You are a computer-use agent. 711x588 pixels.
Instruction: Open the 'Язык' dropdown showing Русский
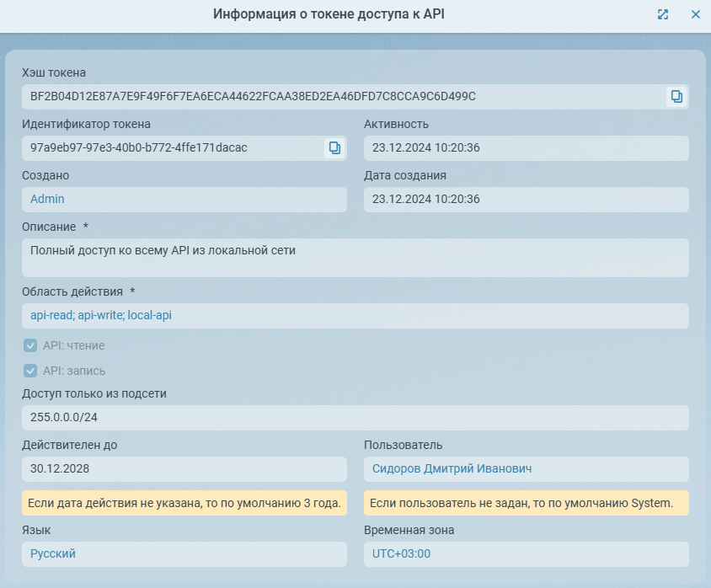(x=184, y=553)
